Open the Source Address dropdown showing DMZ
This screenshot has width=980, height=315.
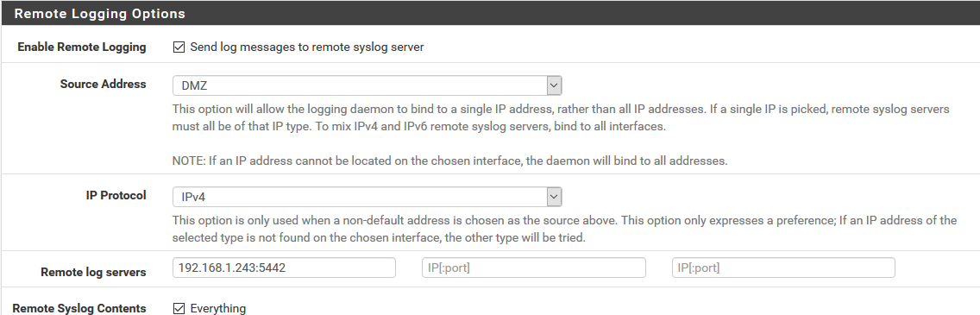coord(367,85)
